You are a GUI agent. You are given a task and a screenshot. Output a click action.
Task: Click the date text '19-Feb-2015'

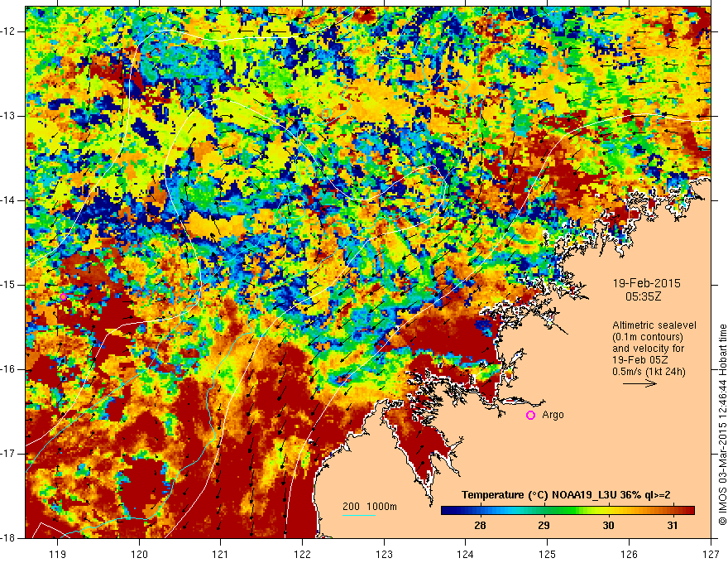647,283
